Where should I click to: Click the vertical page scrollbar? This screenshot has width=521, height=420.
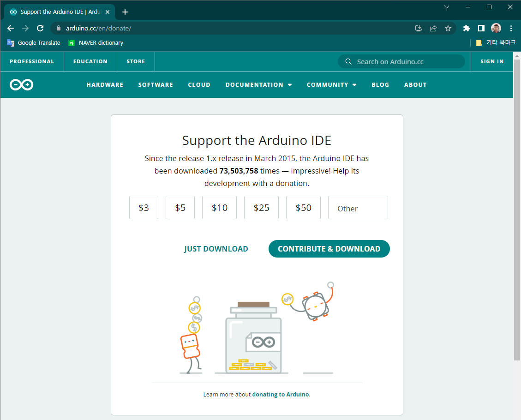tap(517, 210)
